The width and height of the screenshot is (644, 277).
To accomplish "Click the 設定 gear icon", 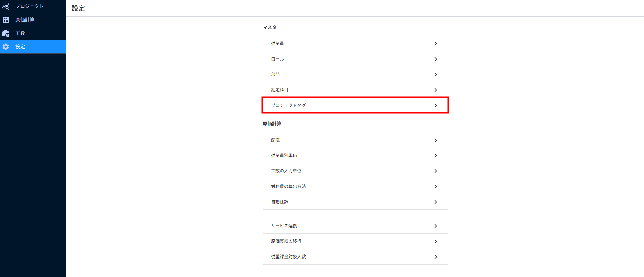I will (x=6, y=47).
